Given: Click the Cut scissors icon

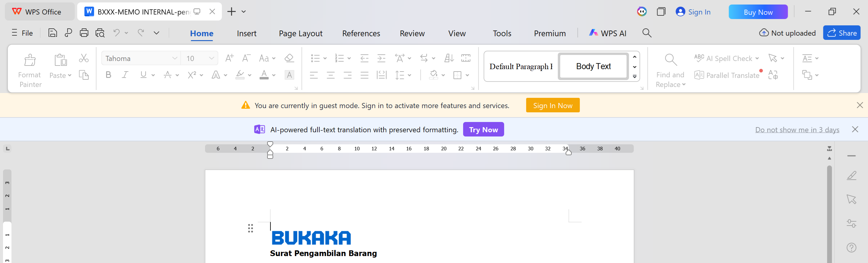Looking at the screenshot, I should tap(84, 58).
